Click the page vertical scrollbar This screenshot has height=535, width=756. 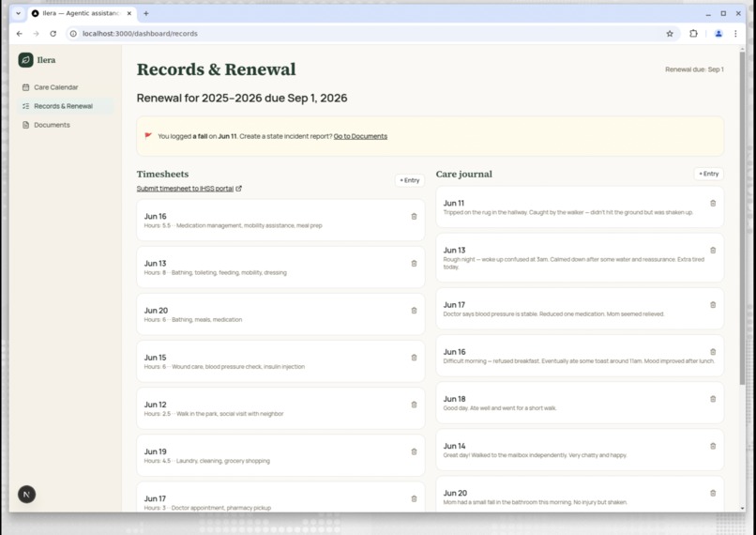(x=742, y=217)
